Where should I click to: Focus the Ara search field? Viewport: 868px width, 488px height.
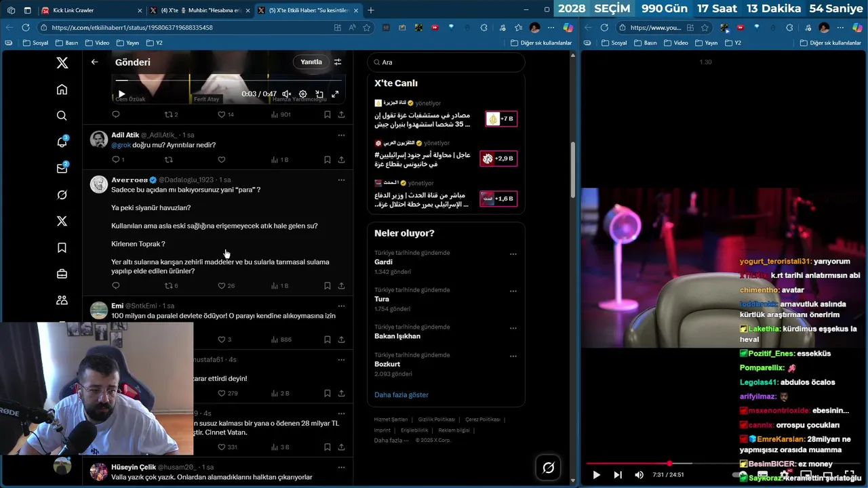446,62
